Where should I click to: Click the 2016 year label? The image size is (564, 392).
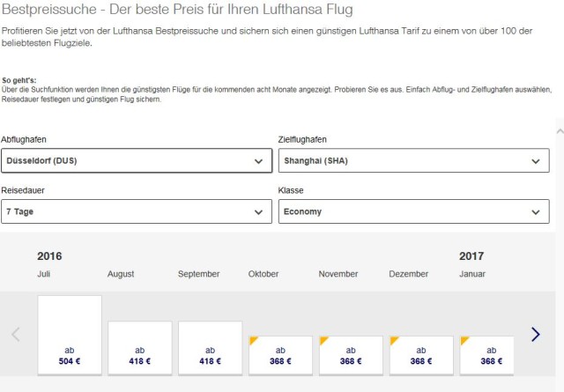tap(49, 256)
